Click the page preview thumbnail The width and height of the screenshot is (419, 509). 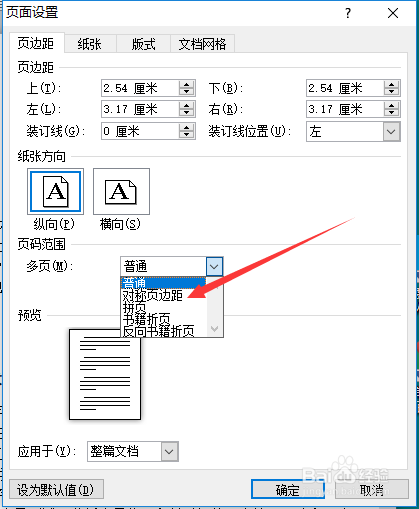(105, 374)
